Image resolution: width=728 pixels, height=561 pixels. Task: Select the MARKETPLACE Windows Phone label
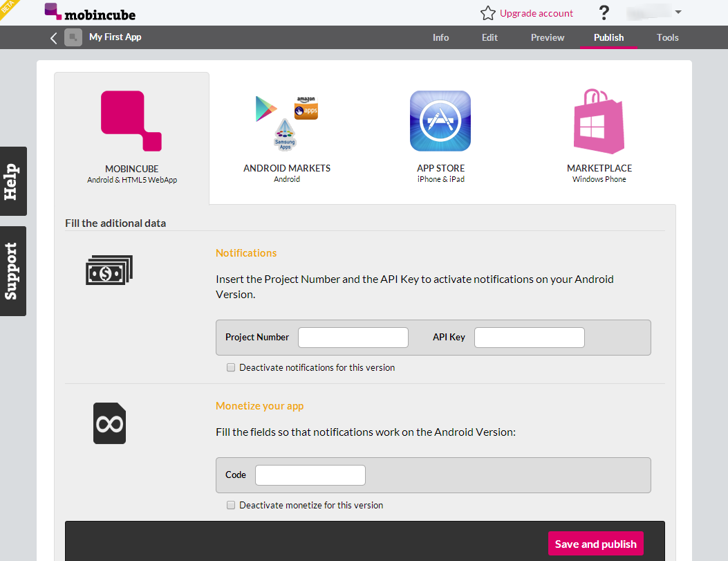click(599, 173)
